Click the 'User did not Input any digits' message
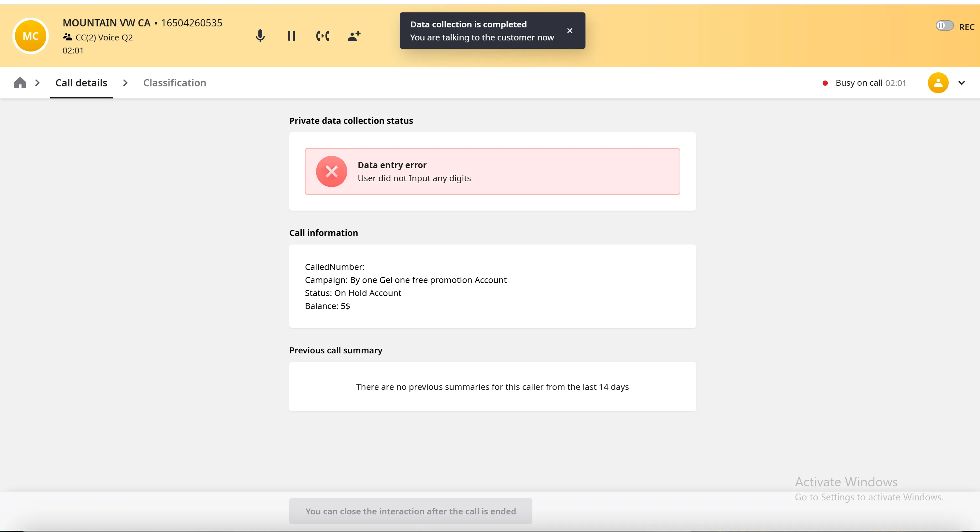This screenshot has height=532, width=980. (x=414, y=178)
